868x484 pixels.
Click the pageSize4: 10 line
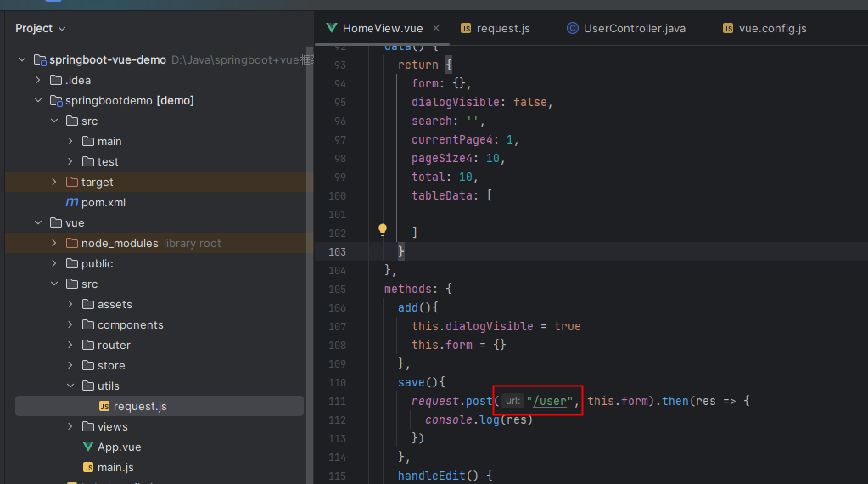click(458, 159)
